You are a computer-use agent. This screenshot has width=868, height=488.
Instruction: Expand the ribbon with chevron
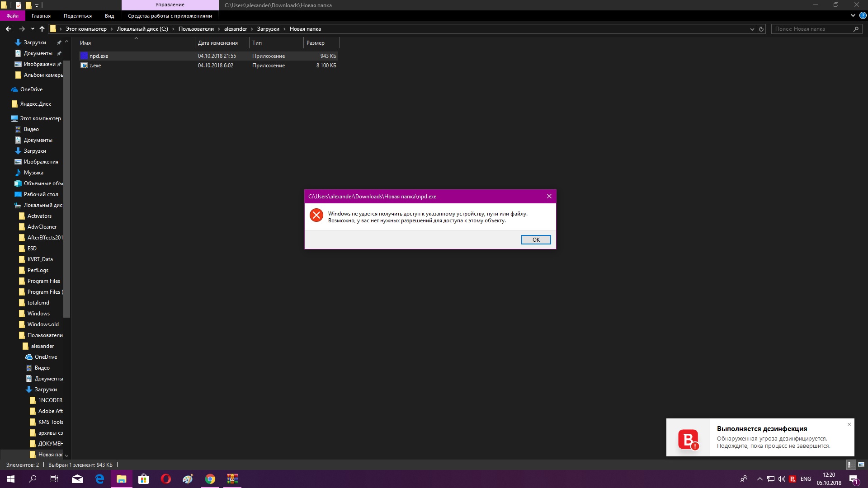pyautogui.click(x=853, y=15)
